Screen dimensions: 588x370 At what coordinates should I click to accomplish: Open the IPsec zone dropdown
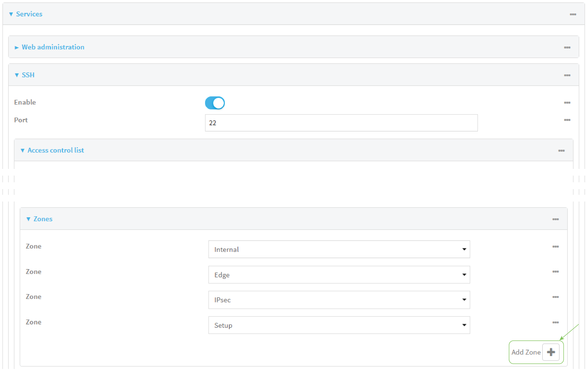339,300
